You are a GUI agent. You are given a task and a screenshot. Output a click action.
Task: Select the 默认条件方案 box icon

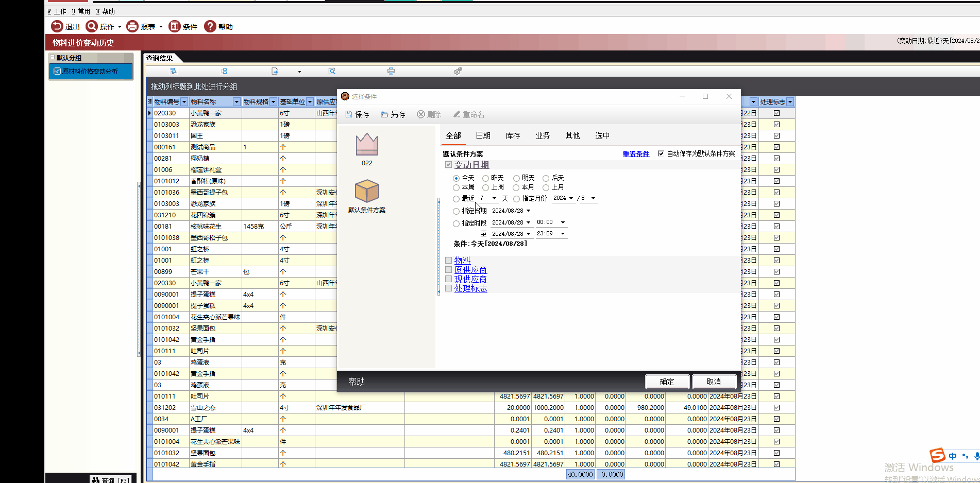click(x=367, y=192)
